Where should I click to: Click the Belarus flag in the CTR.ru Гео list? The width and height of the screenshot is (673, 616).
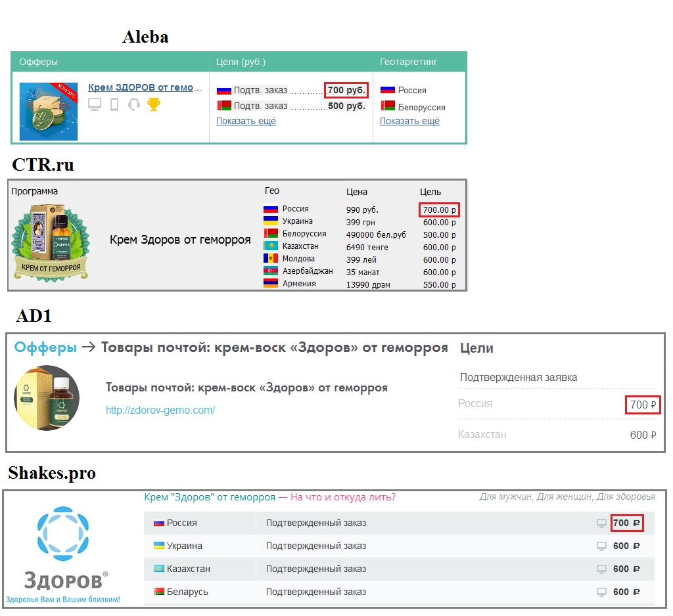point(270,233)
